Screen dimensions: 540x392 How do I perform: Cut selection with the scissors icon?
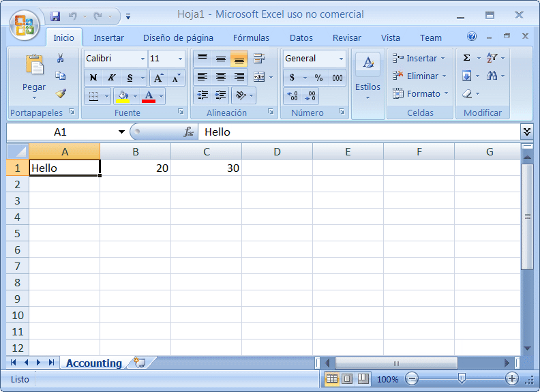coord(60,58)
